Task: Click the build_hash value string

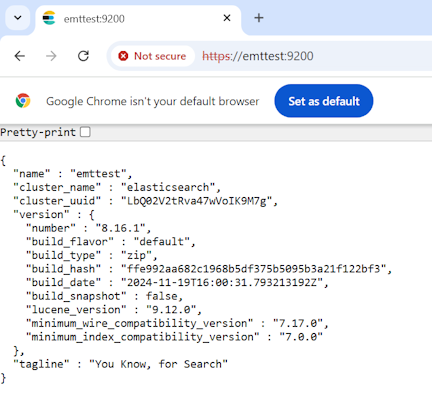Action: point(256,269)
